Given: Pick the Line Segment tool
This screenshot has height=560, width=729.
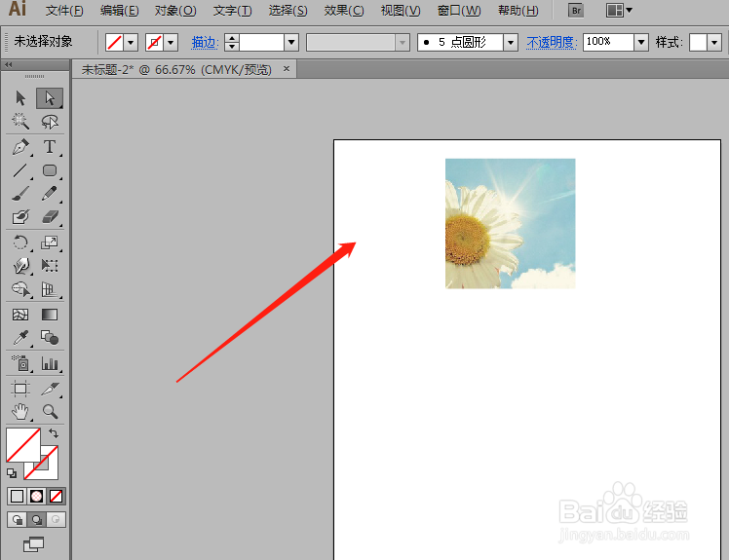Looking at the screenshot, I should [x=20, y=170].
